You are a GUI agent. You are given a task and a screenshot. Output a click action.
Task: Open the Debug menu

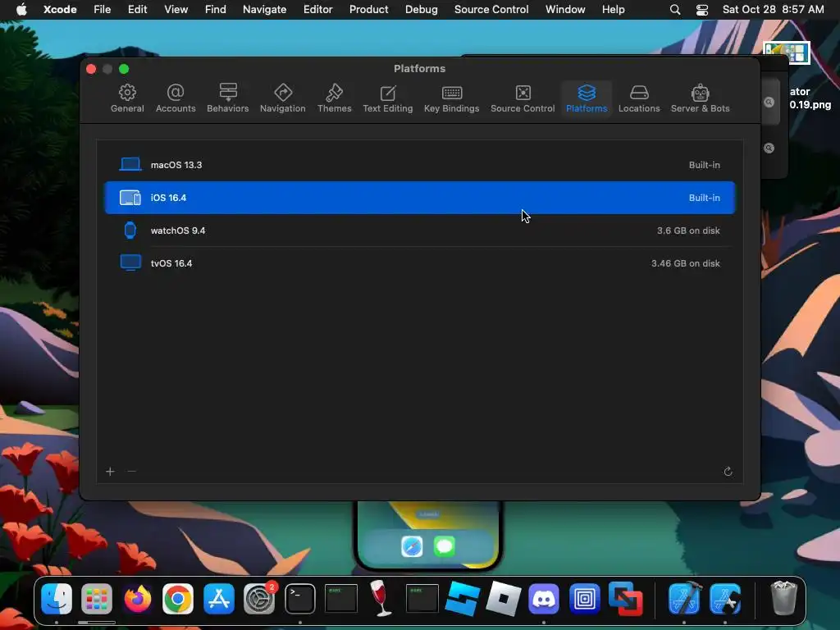pos(421,9)
